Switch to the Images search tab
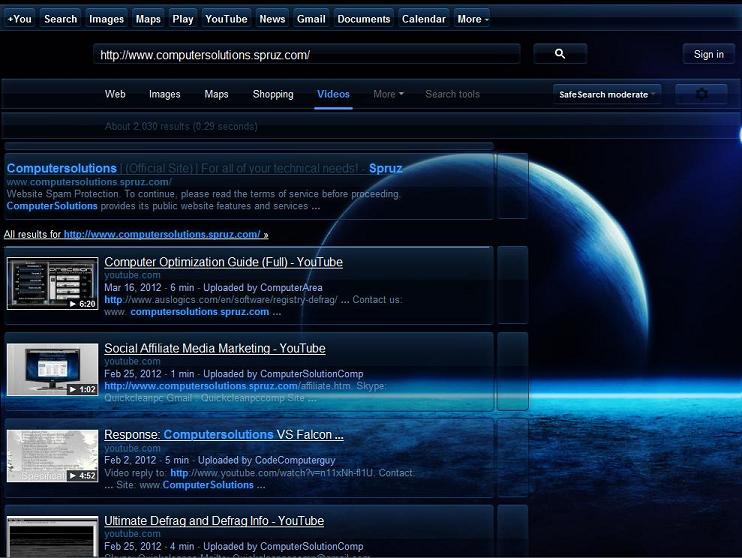This screenshot has width=742, height=558. pyautogui.click(x=165, y=94)
